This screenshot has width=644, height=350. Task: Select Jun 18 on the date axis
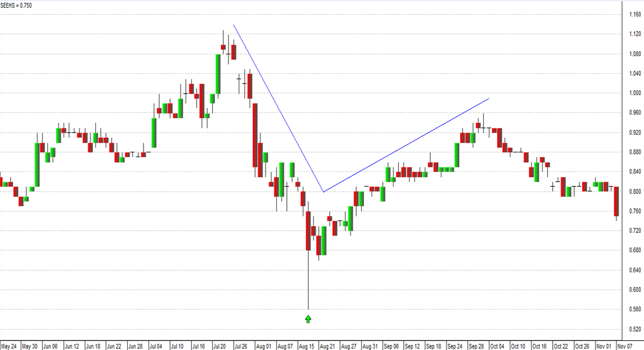[94, 346]
